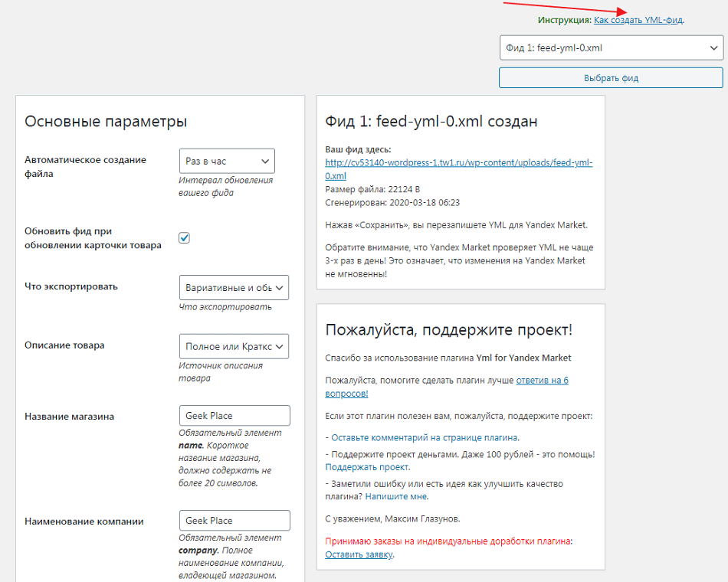Open 'Оставьте комментарий на странице плагина' link
The image size is (728, 582).
pyautogui.click(x=425, y=438)
